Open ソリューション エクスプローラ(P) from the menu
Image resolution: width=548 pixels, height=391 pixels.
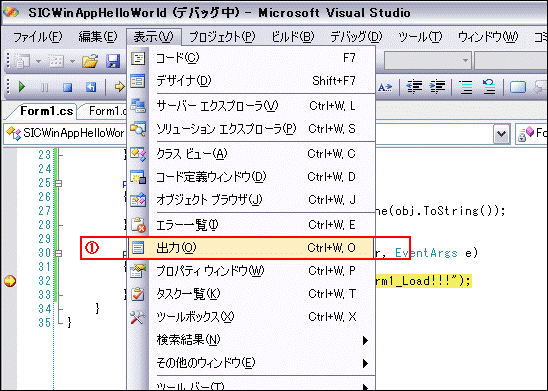tap(251, 129)
